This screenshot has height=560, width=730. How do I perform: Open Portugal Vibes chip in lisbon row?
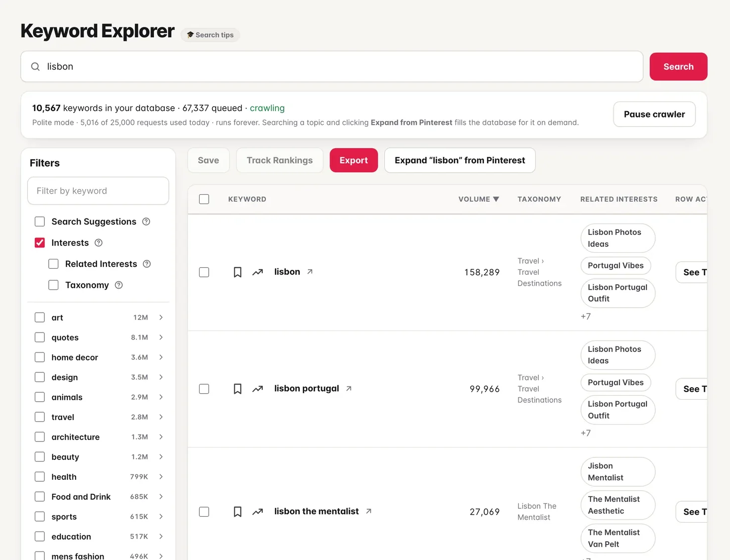(x=615, y=266)
